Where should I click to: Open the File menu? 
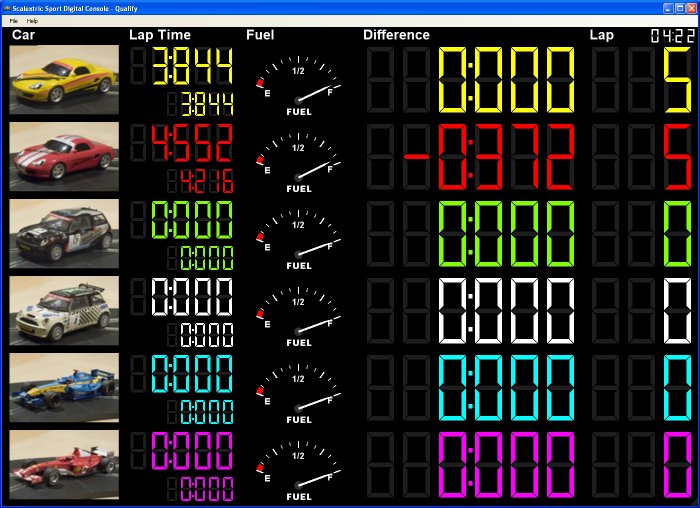pyautogui.click(x=14, y=20)
